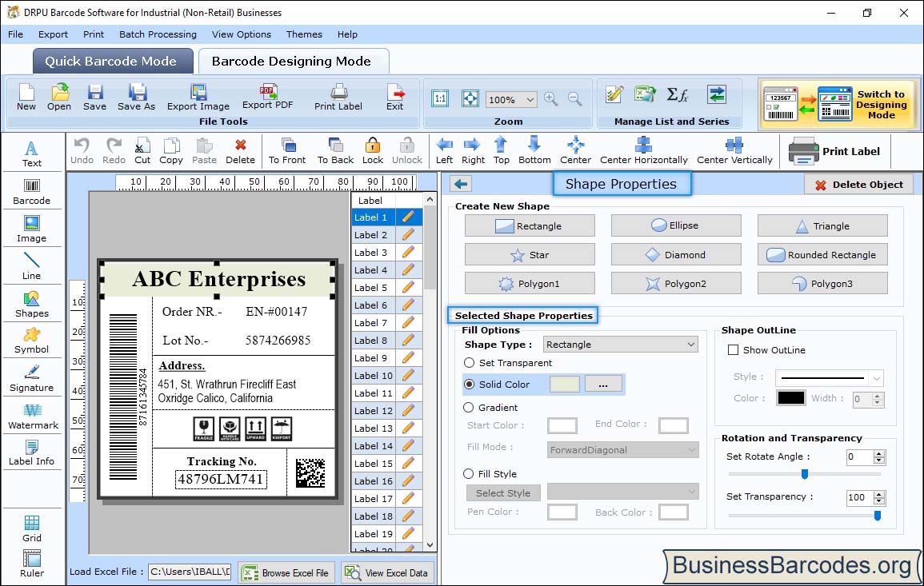This screenshot has width=924, height=586.
Task: Zoom out with the magnifier minus icon
Action: (x=575, y=98)
